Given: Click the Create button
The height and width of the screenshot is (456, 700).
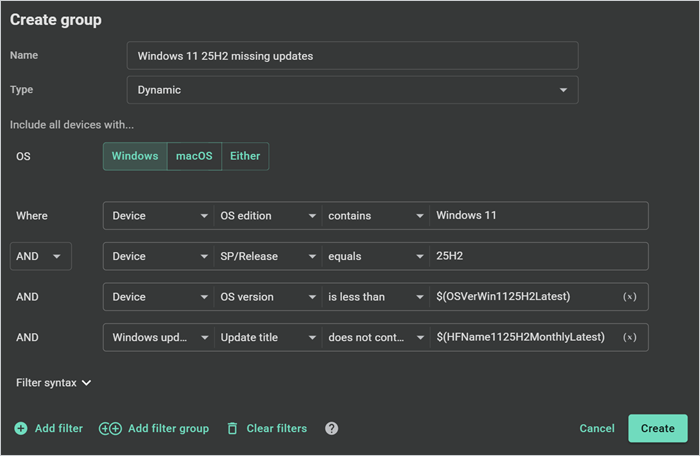Looking at the screenshot, I should (x=658, y=428).
